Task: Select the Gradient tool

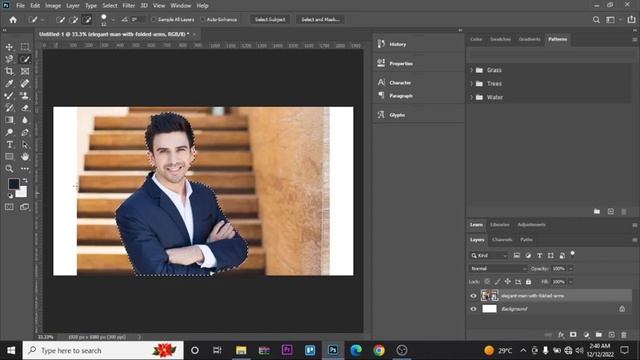Action: point(9,120)
